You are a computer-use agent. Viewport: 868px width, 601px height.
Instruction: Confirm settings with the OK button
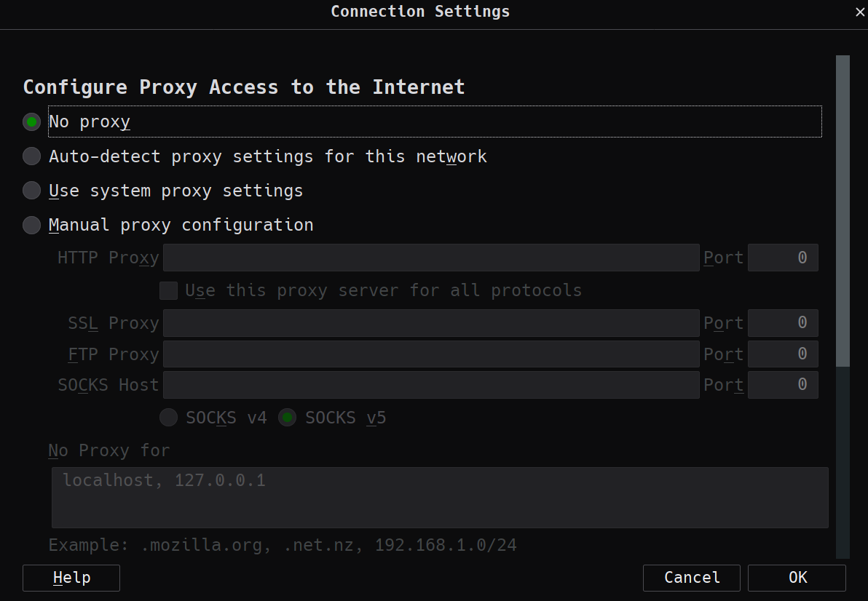click(797, 578)
